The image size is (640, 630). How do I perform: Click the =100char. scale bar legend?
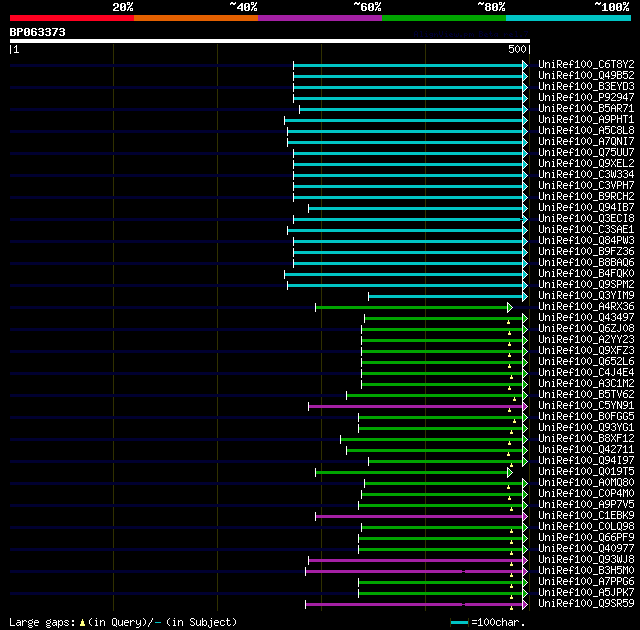click(488, 623)
